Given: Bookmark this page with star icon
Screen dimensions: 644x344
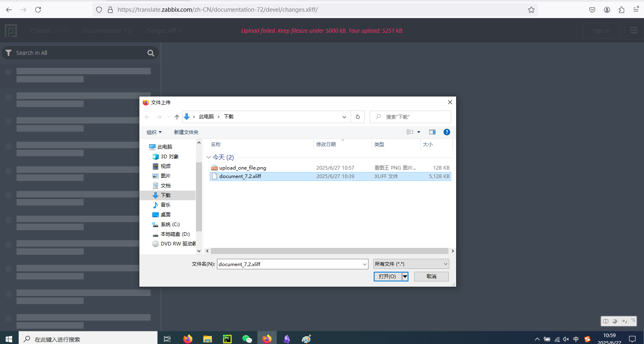Looking at the screenshot, I should point(531,10).
